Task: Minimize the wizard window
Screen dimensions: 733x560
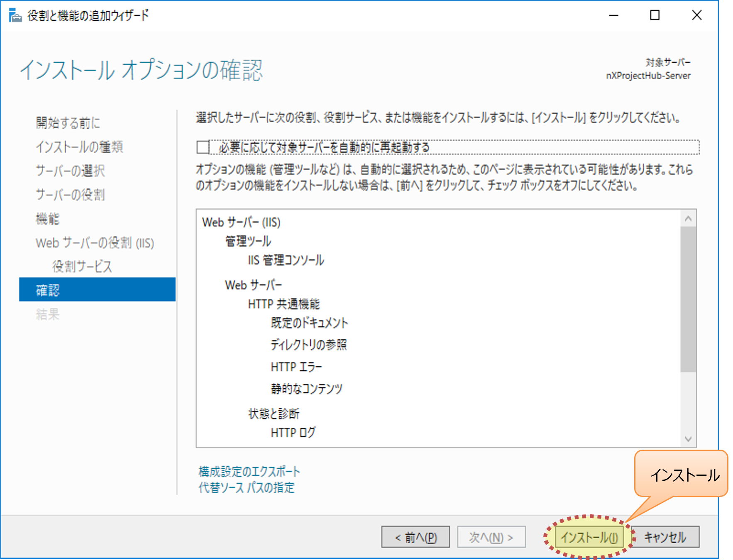Action: 613,16
